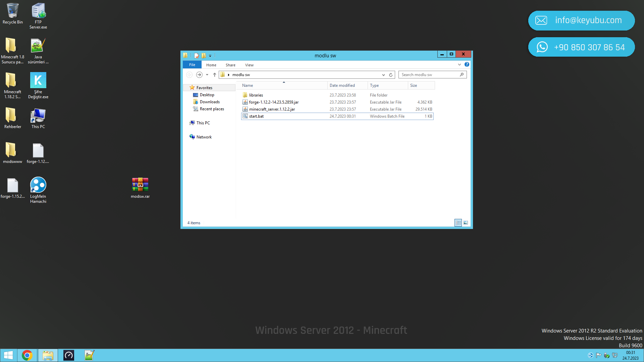Open the File menu tab
644x362 pixels.
(192, 65)
